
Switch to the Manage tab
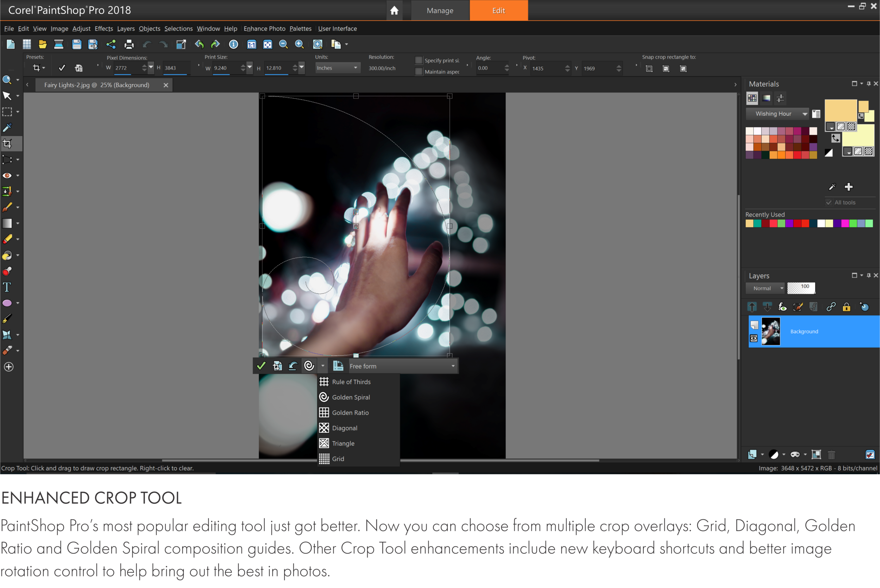point(440,10)
